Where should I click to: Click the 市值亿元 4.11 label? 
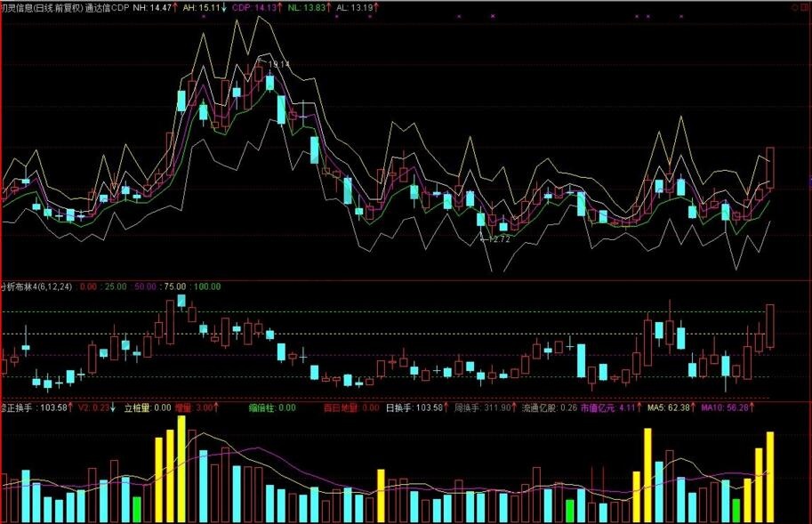pos(610,407)
